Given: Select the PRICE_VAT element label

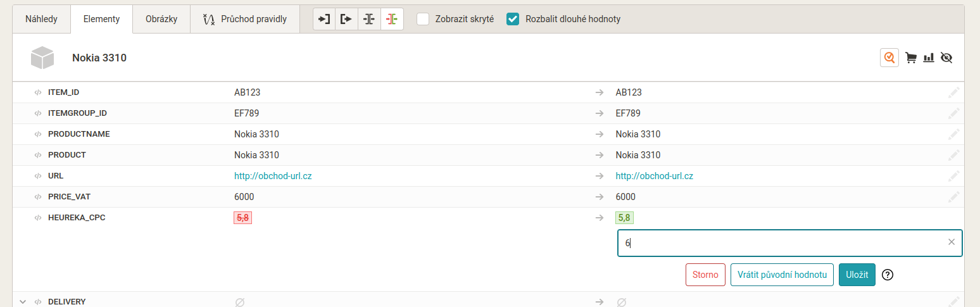Looking at the screenshot, I should (x=70, y=197).
